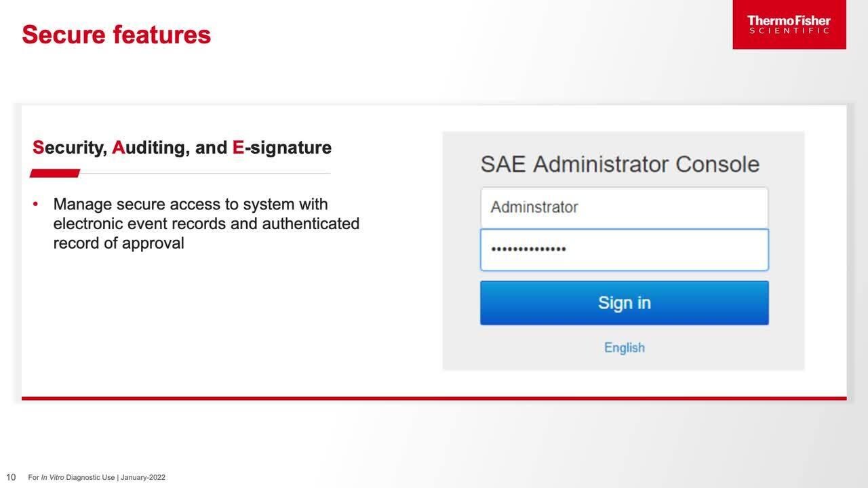
Task: Click the Thermo Fisher Scientific logo
Action: pos(789,24)
